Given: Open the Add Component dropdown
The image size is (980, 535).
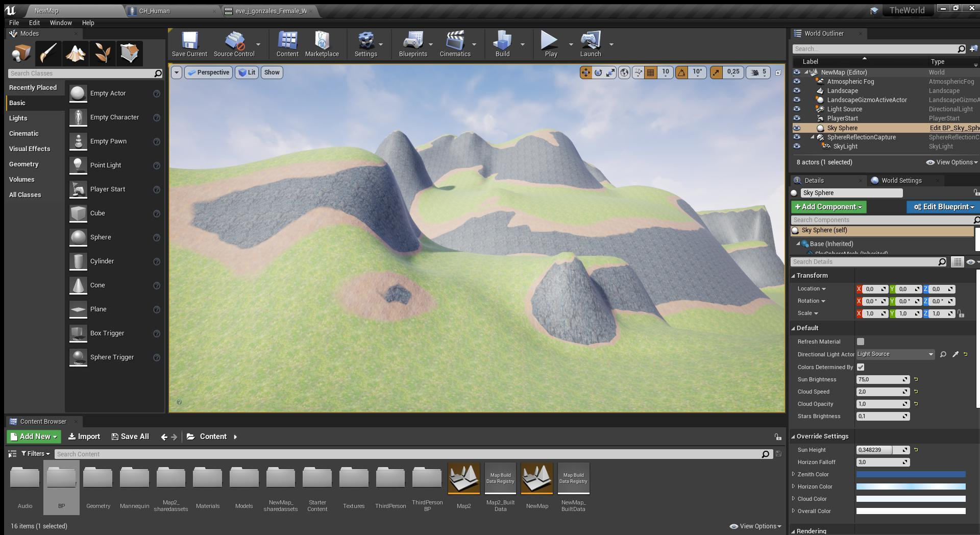Looking at the screenshot, I should [x=828, y=207].
